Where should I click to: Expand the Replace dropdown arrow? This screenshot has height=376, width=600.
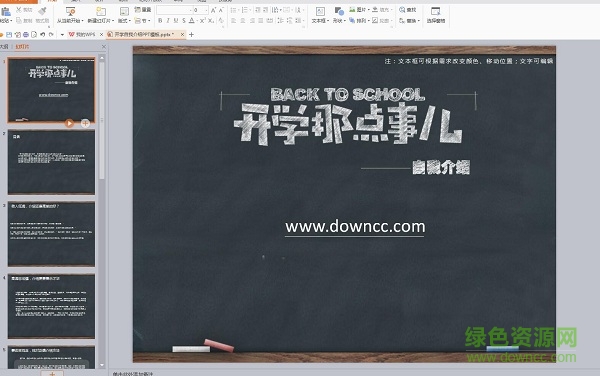tap(419, 21)
